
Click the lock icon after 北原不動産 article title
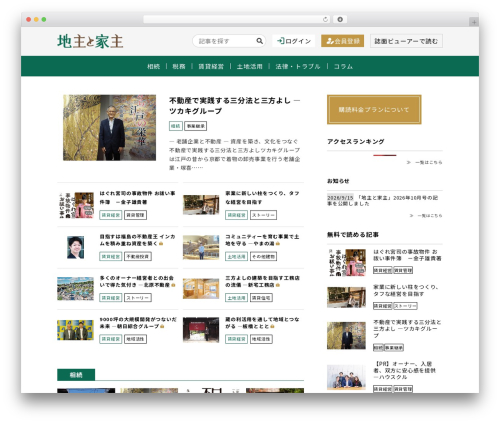pos(173,285)
